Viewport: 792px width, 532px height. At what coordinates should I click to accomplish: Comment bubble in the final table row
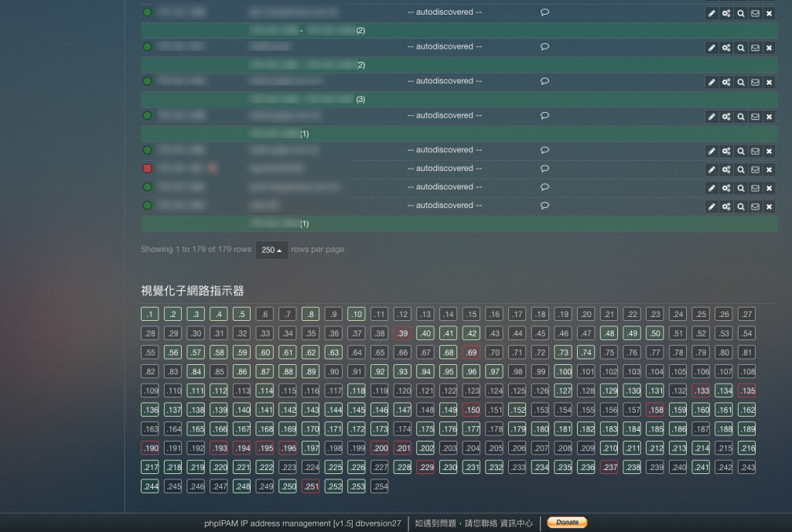[544, 206]
